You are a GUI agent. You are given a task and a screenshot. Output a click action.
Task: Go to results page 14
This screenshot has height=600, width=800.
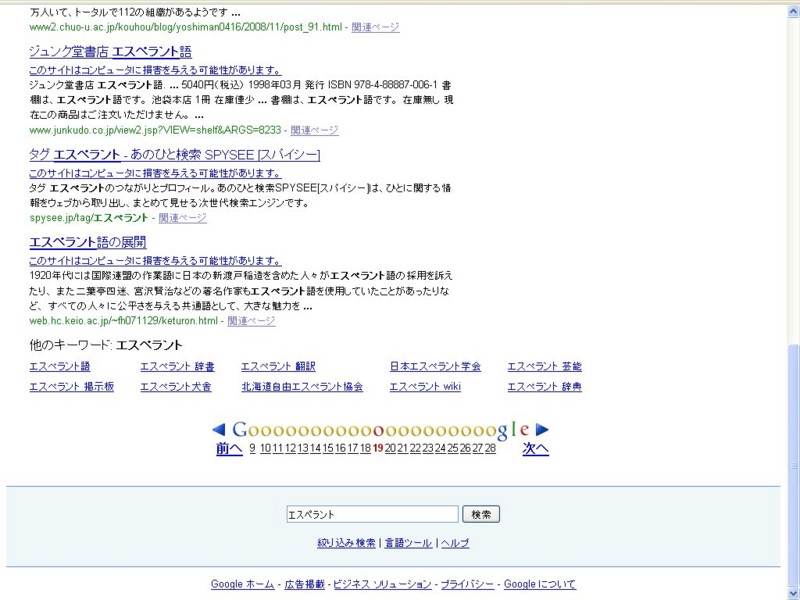pyautogui.click(x=315, y=448)
